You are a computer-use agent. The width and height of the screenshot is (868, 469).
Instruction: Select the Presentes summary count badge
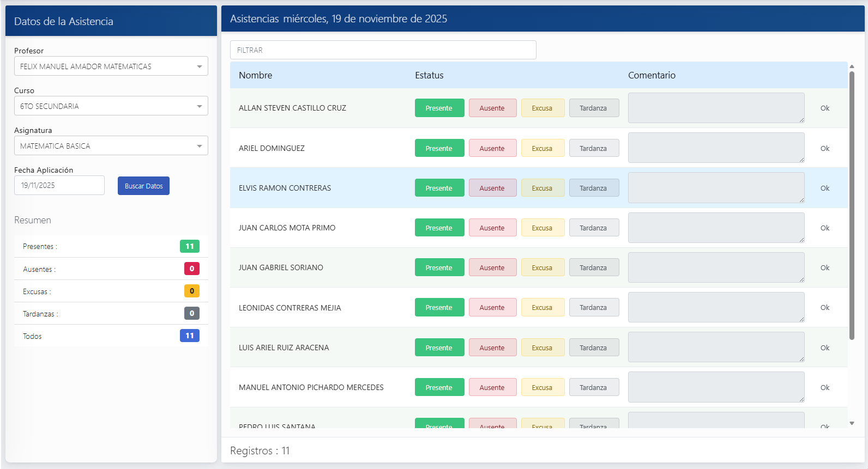click(x=189, y=246)
